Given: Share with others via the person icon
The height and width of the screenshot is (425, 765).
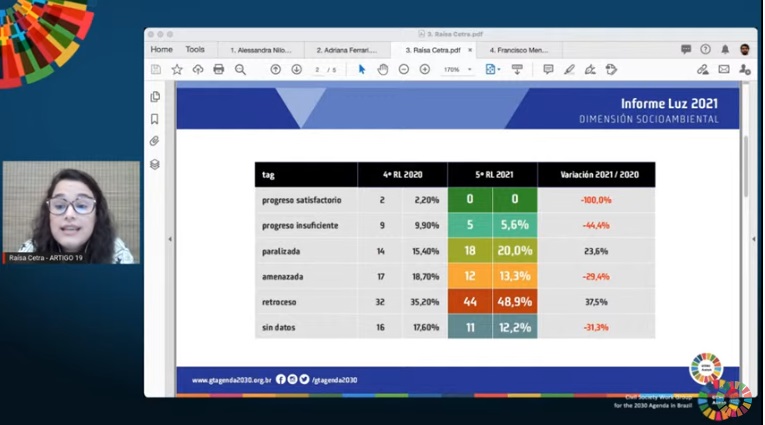Looking at the screenshot, I should click(x=745, y=69).
